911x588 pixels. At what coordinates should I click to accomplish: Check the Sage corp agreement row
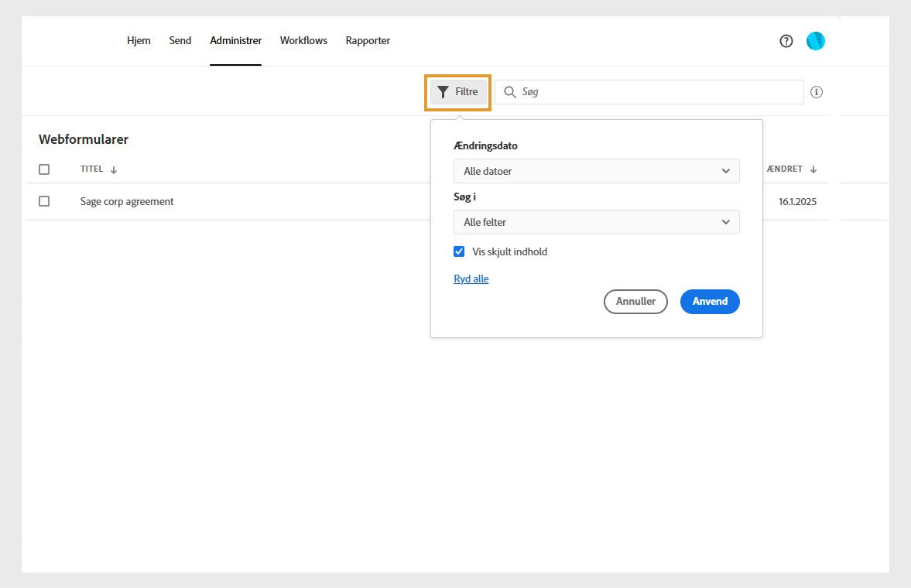pos(44,201)
